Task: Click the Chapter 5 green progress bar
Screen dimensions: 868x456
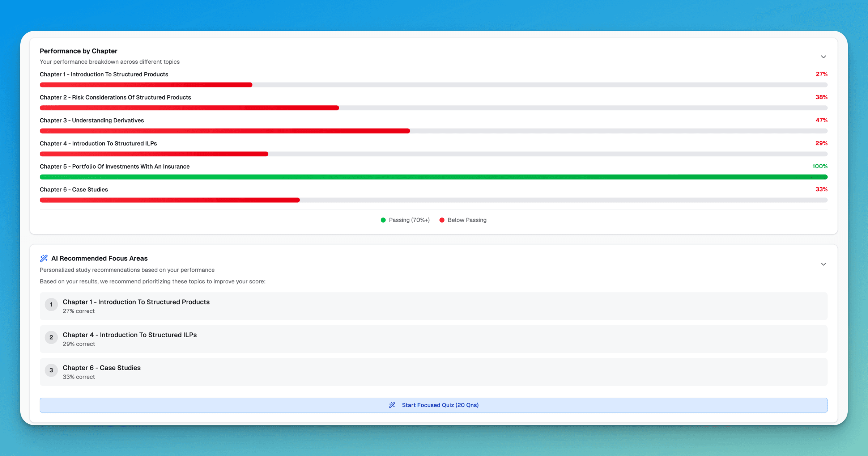Action: [x=433, y=177]
